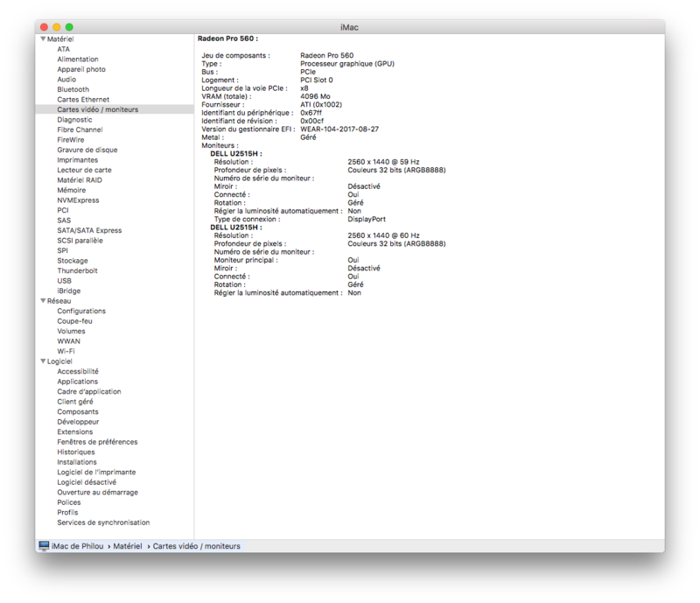Open Extensions entry
This screenshot has height=603, width=700.
coord(75,431)
